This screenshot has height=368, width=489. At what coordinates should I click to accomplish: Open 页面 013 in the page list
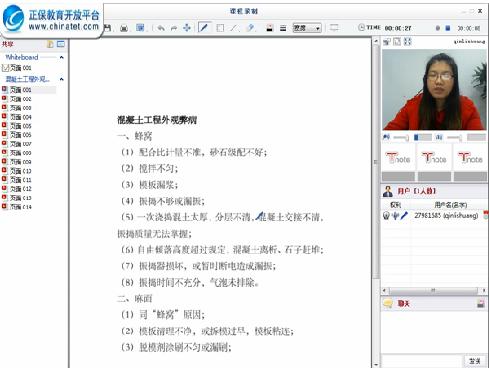[x=20, y=198]
